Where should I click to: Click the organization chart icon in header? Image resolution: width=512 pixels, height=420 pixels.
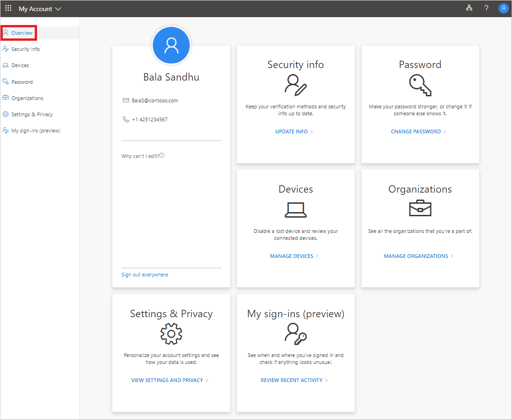(x=469, y=8)
